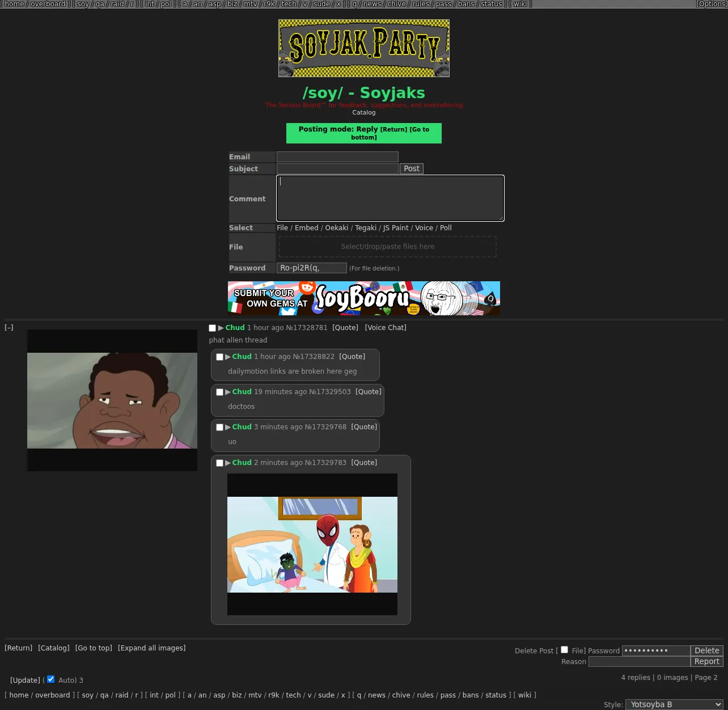Image resolution: width=728 pixels, height=710 pixels.
Task: Open the arrow menu on post №17329768
Action: coord(228,427)
